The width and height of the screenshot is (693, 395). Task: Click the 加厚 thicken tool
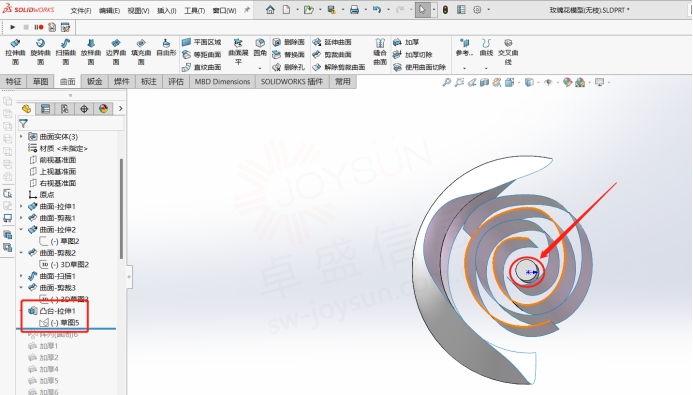[x=406, y=42]
